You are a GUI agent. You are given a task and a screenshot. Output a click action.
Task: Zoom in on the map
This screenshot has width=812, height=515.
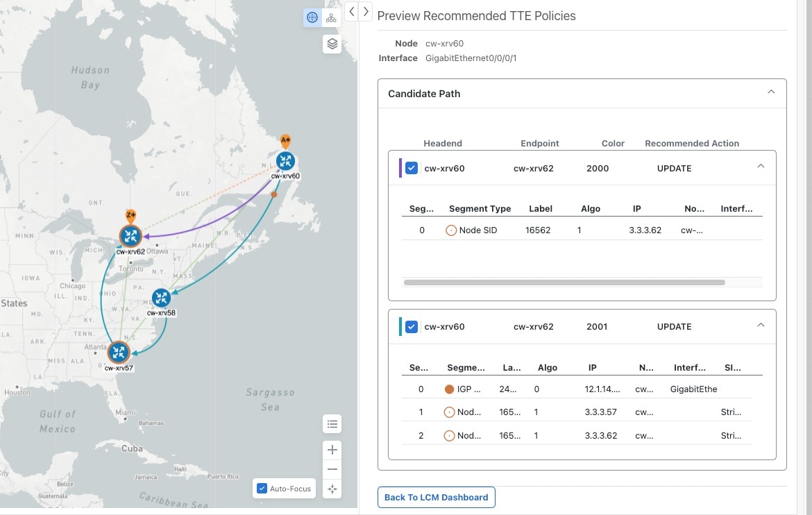pyautogui.click(x=332, y=450)
